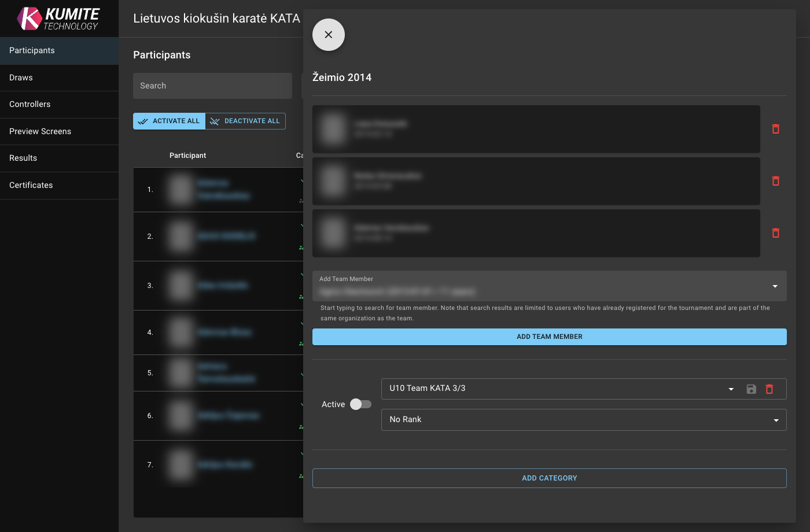The image size is (810, 532).
Task: Delete the second team member with trash icon
Action: pos(775,181)
